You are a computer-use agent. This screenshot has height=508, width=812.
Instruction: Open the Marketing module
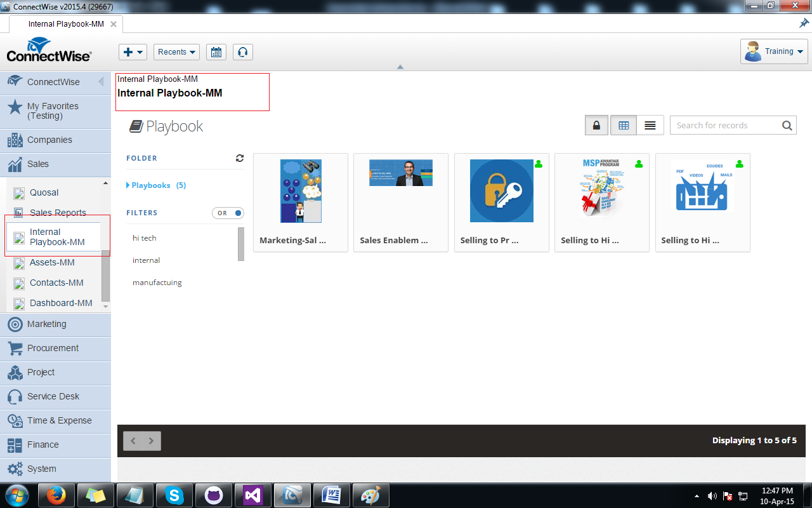[55, 324]
